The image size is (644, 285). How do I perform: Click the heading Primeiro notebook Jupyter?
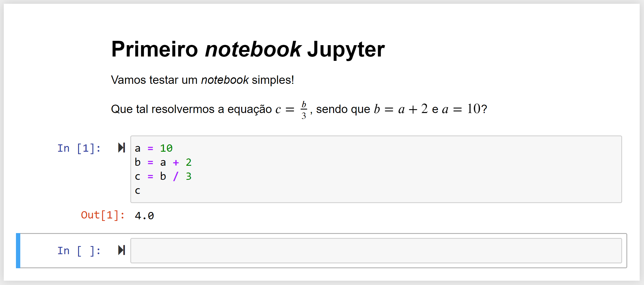pyautogui.click(x=248, y=49)
